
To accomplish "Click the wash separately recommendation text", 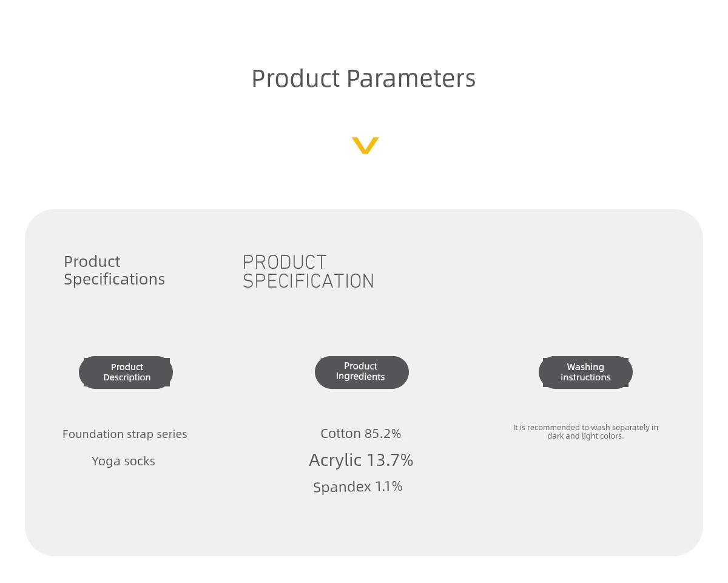I will pyautogui.click(x=585, y=431).
